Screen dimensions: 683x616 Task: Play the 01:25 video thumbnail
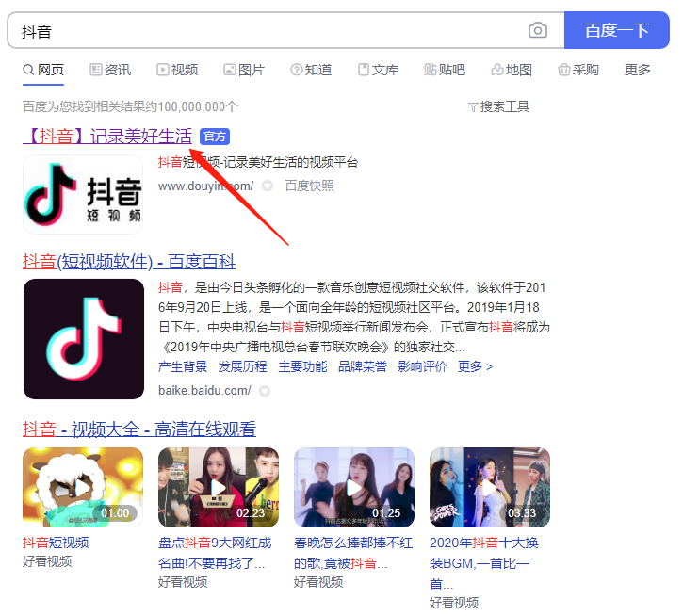pos(354,488)
